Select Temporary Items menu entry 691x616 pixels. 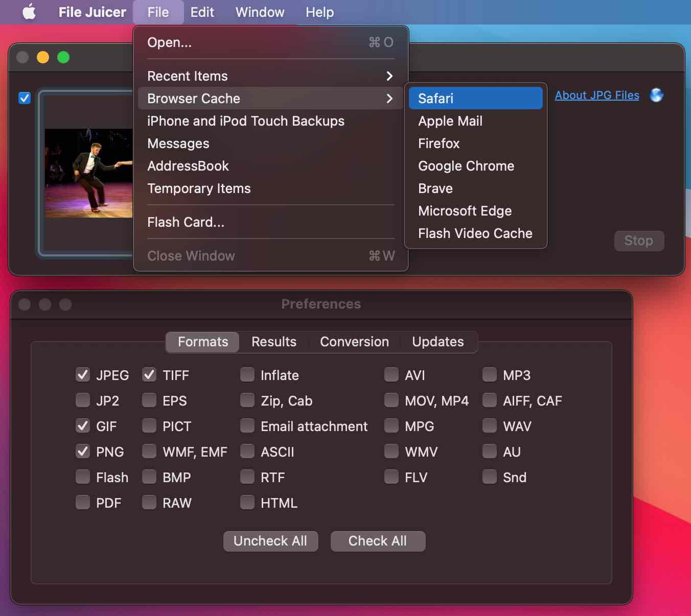pos(271,188)
